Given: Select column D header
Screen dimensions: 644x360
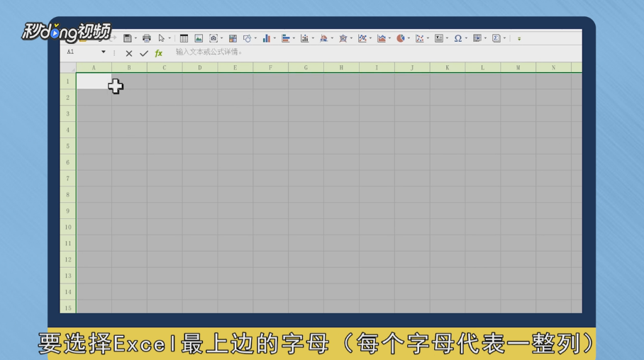Looking at the screenshot, I should tap(200, 68).
